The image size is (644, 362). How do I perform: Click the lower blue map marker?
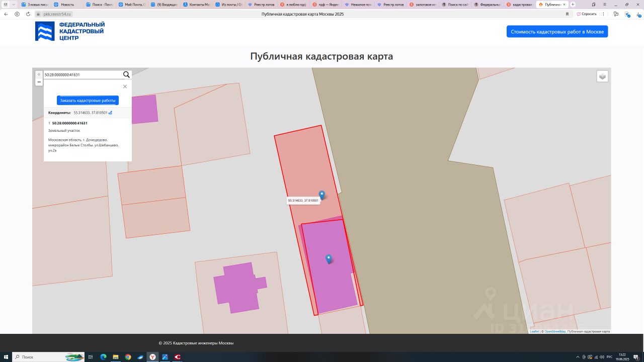tap(329, 259)
